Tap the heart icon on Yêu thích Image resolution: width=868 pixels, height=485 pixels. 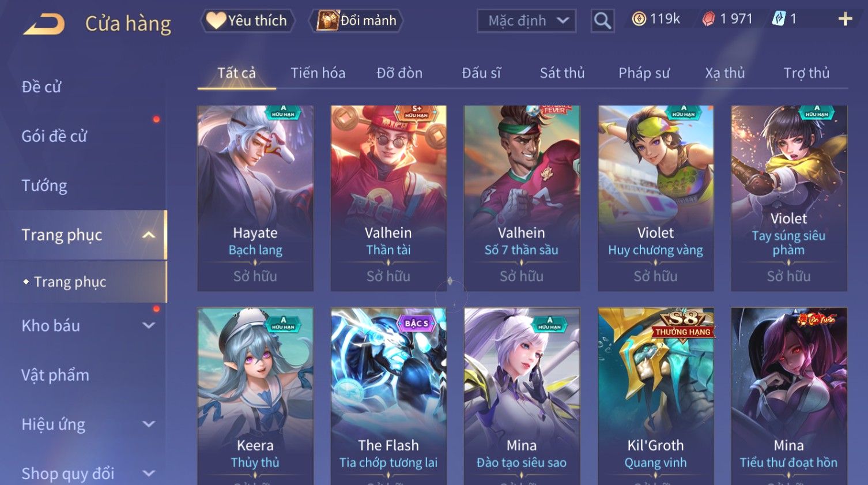216,21
